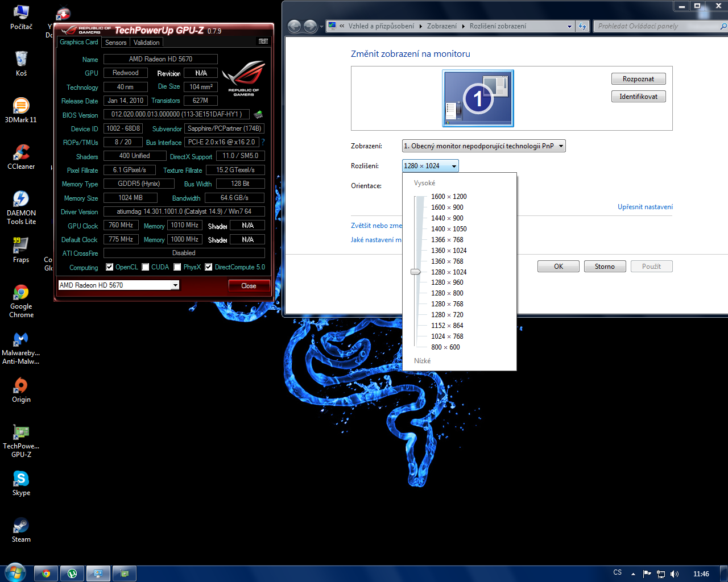Image resolution: width=728 pixels, height=582 pixels.
Task: Choose the 1440 × 900 resolution
Action: tap(447, 218)
